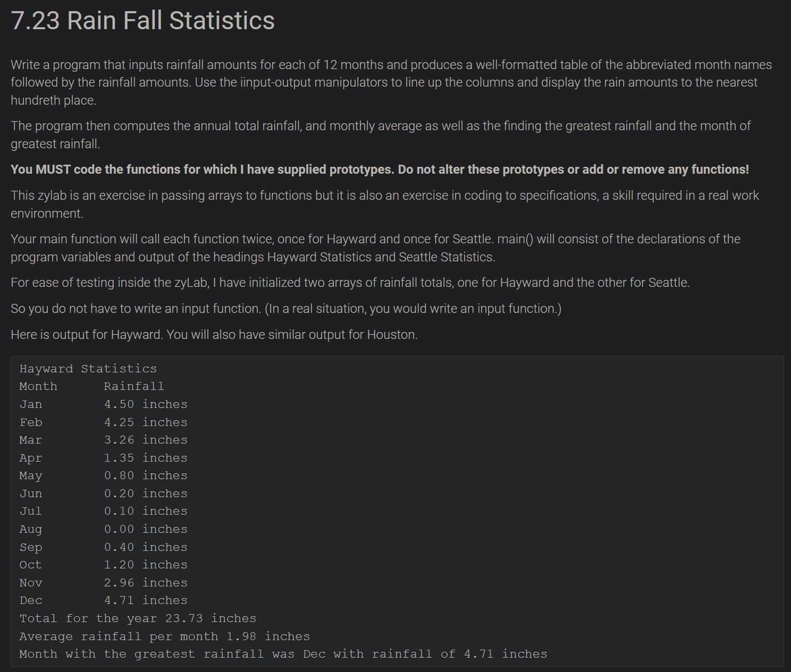Image resolution: width=791 pixels, height=672 pixels.
Task: Click the "Month Rainfall" header row in the output
Action: pyautogui.click(x=92, y=386)
